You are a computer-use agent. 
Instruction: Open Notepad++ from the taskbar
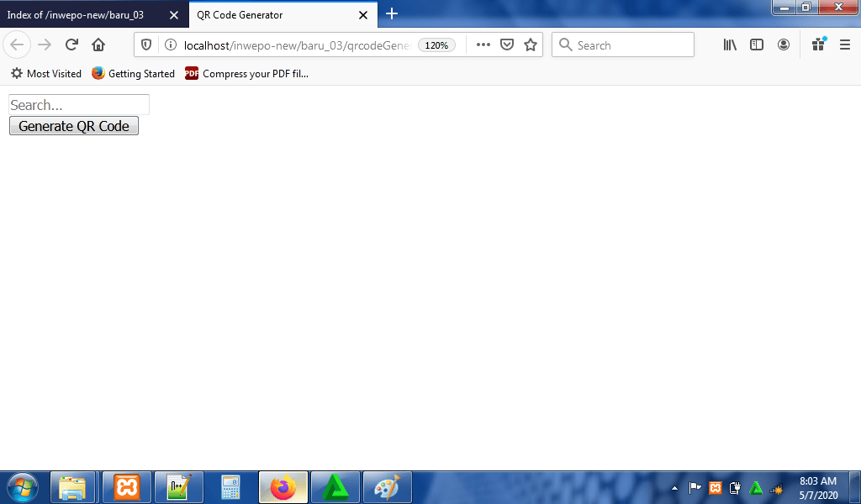[x=179, y=487]
